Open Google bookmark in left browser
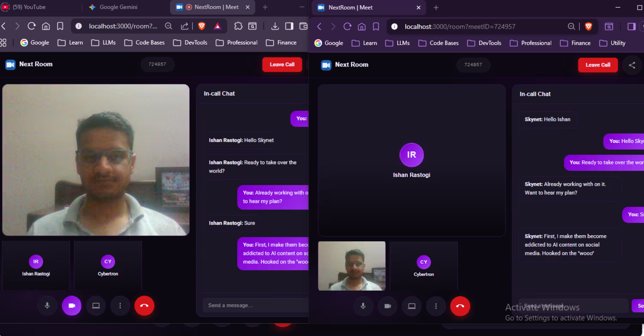The height and width of the screenshot is (336, 644). point(35,42)
